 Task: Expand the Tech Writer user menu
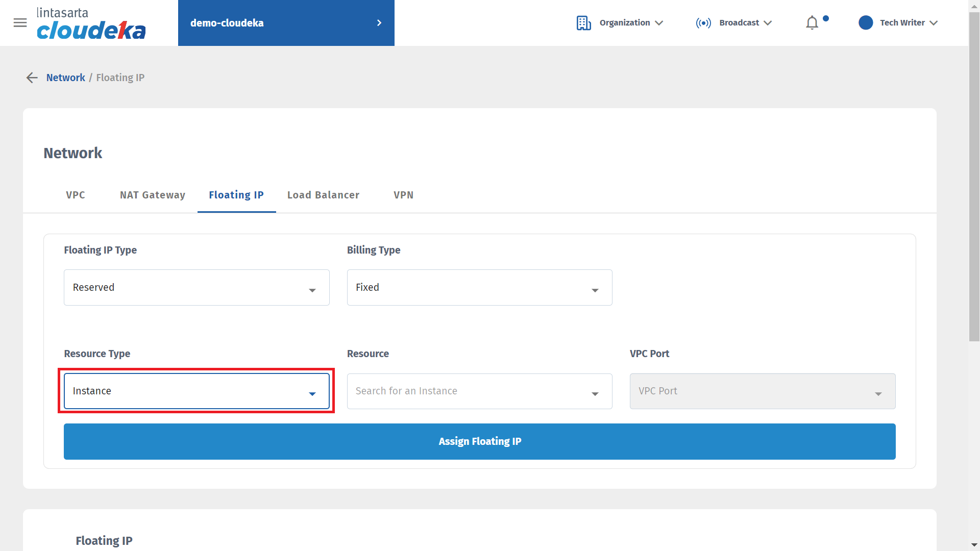click(934, 23)
